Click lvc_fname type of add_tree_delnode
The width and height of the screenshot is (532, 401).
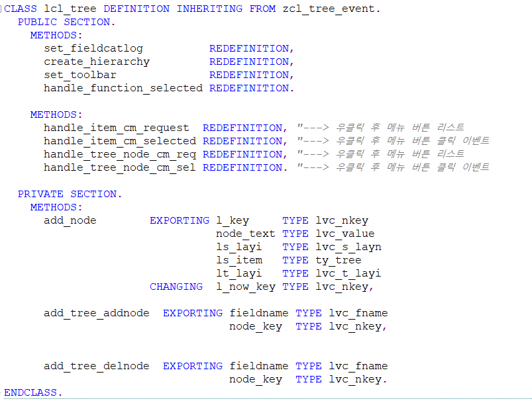[358, 366]
